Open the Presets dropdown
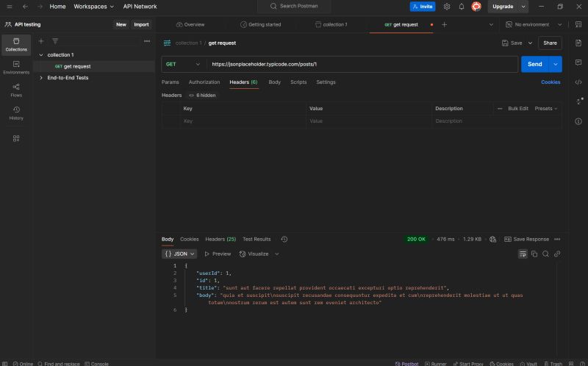This screenshot has height=366, width=588. (546, 108)
